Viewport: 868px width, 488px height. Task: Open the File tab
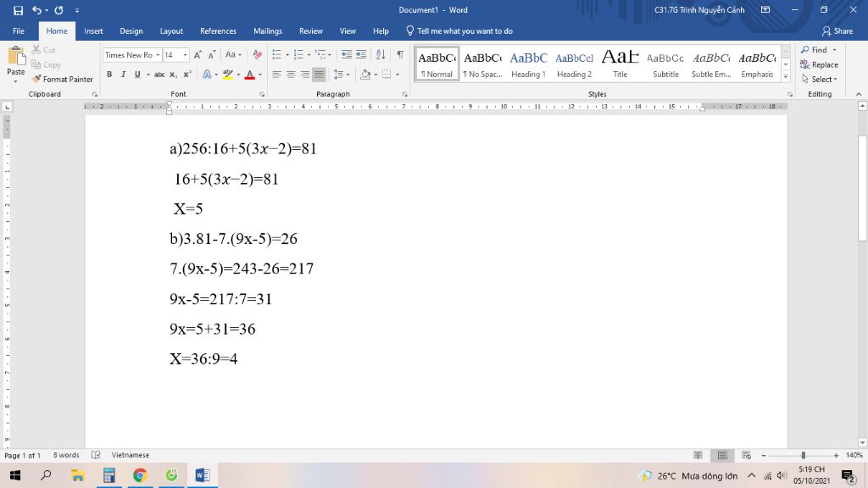point(19,31)
